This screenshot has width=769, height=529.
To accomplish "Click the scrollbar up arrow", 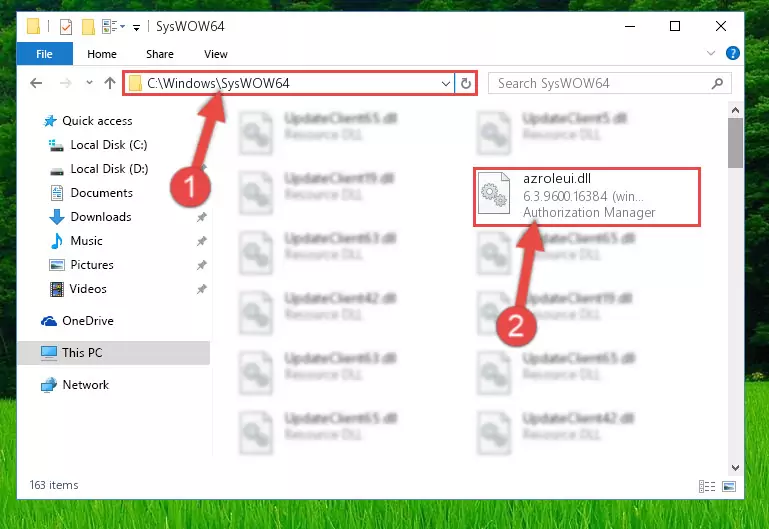I will (735, 110).
